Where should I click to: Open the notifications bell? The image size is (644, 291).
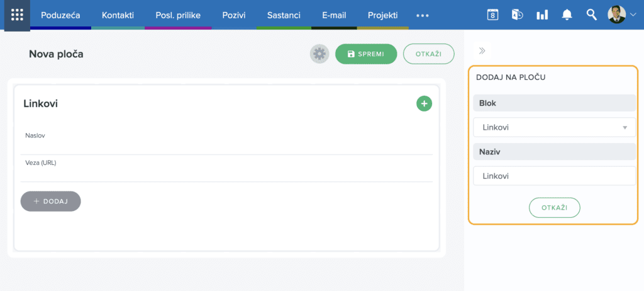tap(567, 14)
